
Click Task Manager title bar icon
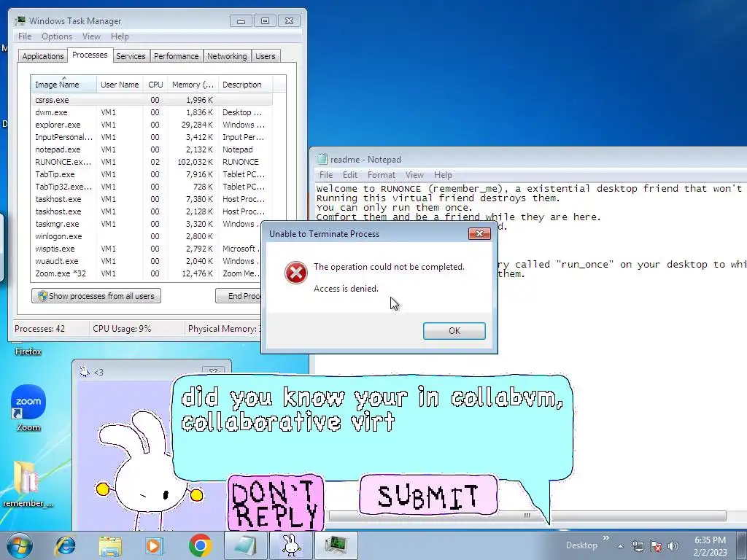[20, 21]
